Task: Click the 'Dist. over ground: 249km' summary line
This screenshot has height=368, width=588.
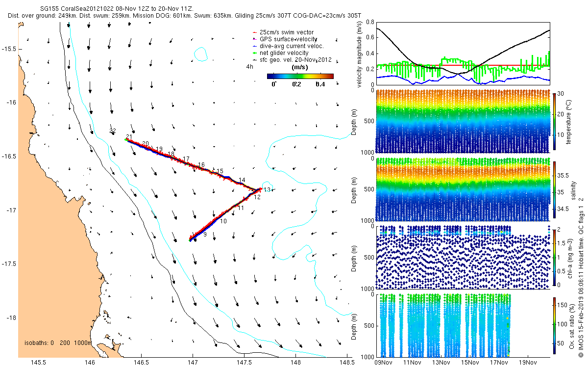Action: coord(185,16)
